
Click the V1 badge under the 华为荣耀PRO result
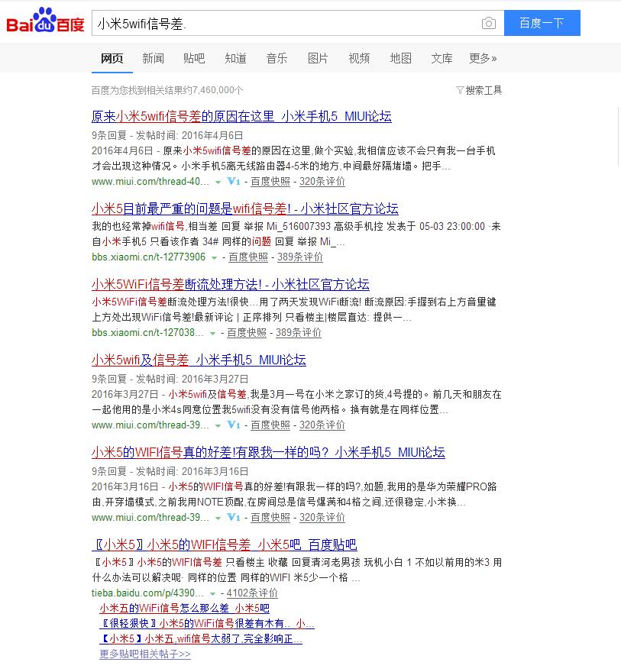(234, 518)
